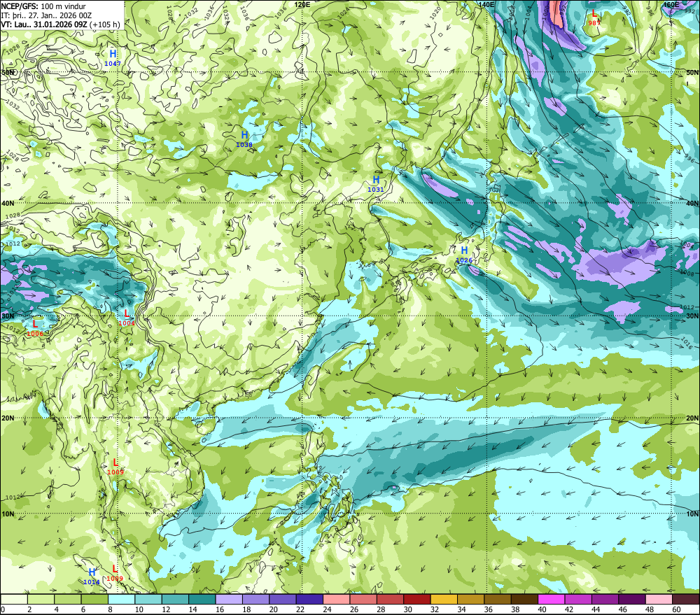Pick the maroon legend swatch after 60
The image size is (700, 615).
686,600
